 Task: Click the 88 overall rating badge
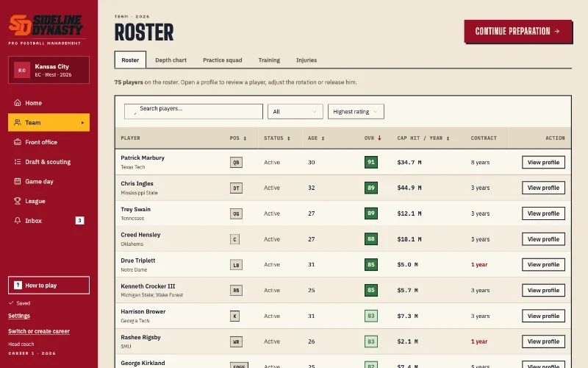tap(371, 238)
